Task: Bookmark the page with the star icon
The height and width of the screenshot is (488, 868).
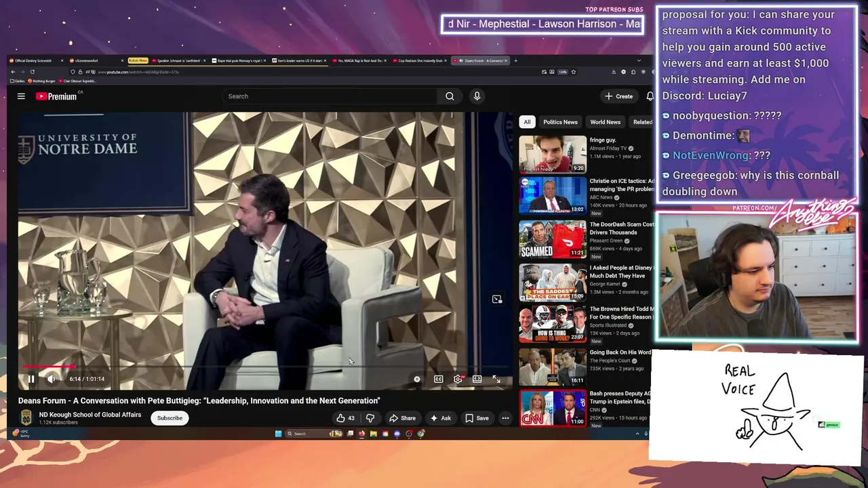Action: coord(574,72)
